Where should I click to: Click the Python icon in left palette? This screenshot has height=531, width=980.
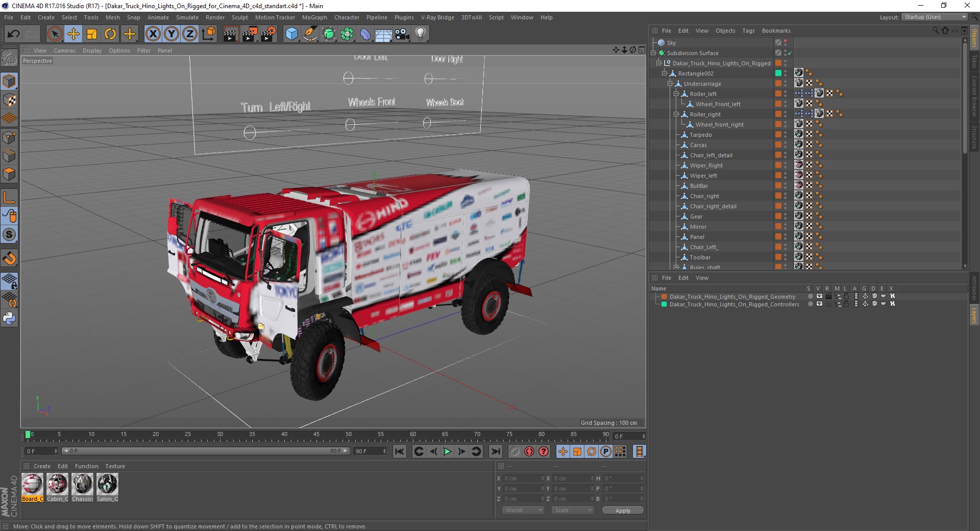[x=9, y=319]
